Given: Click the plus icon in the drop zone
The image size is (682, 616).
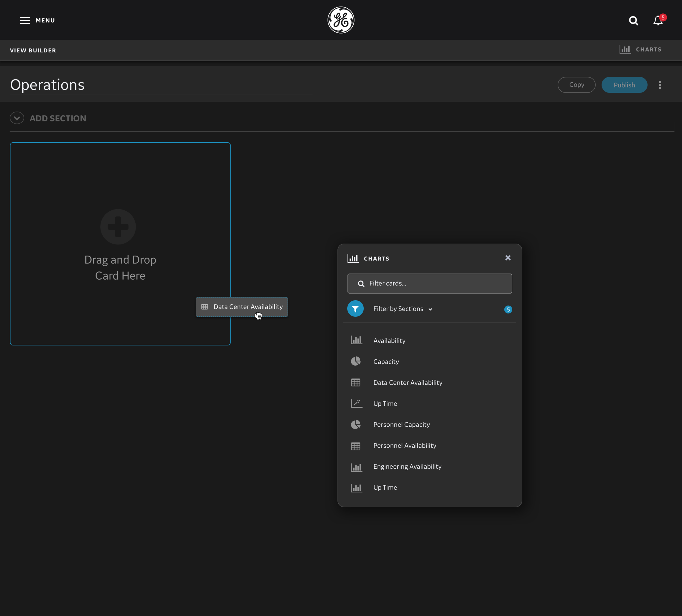Looking at the screenshot, I should coord(118,227).
